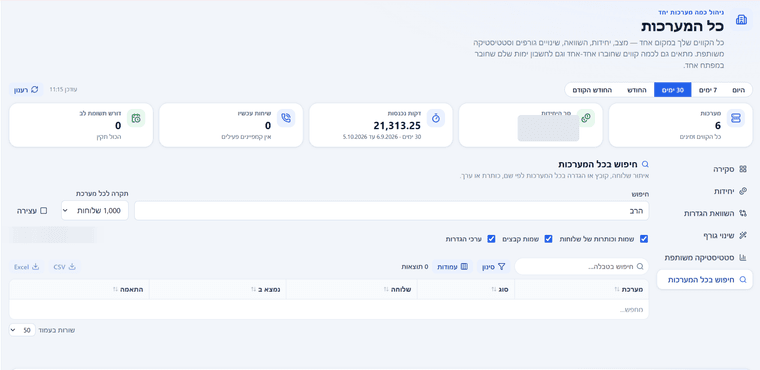This screenshot has height=370, width=760.
Task: Click the כל הקווים זמינים text
Action: coord(699,137)
